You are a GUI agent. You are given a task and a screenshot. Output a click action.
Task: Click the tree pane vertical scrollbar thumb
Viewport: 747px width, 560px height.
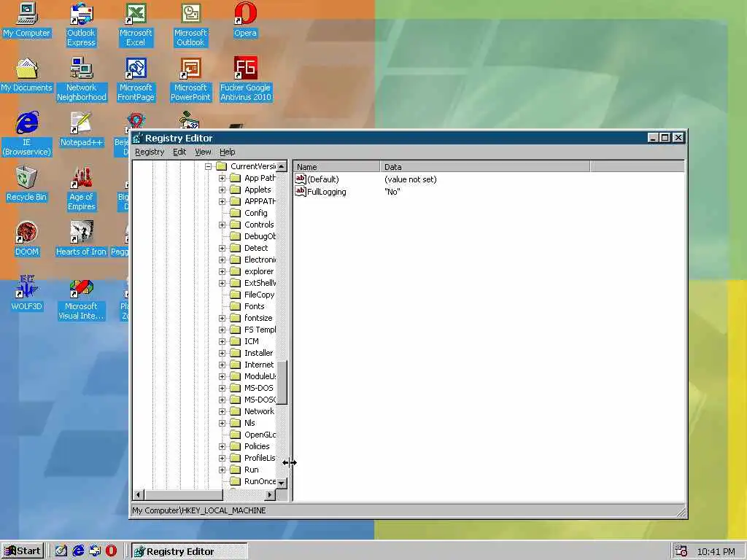coord(282,382)
